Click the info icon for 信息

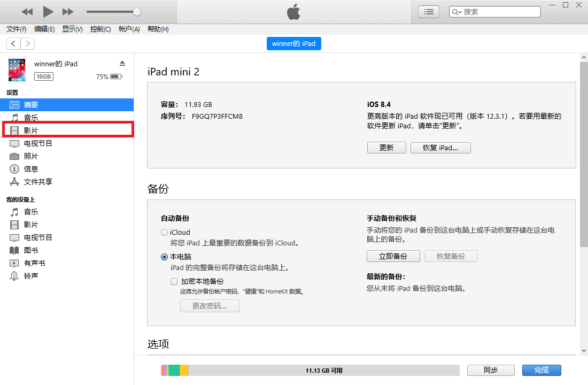[14, 169]
